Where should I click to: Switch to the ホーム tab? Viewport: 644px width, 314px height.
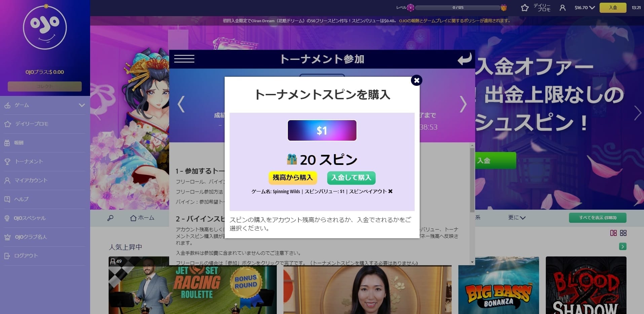(x=143, y=218)
